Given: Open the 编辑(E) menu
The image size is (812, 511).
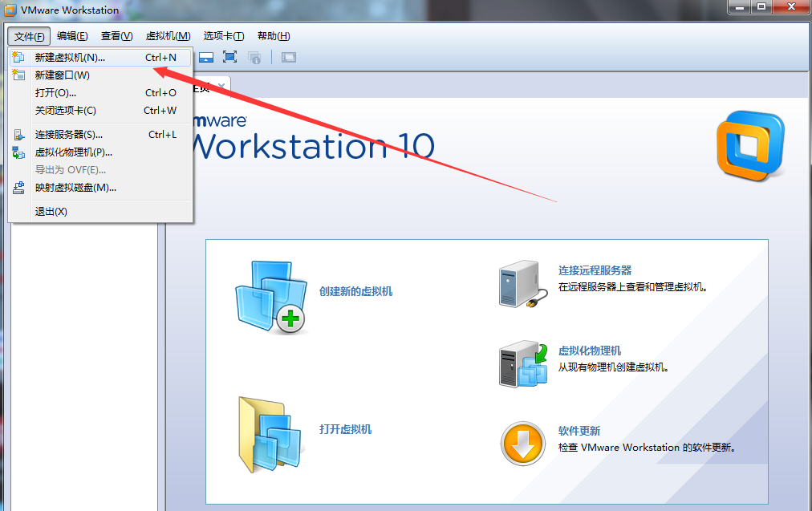Looking at the screenshot, I should point(72,36).
